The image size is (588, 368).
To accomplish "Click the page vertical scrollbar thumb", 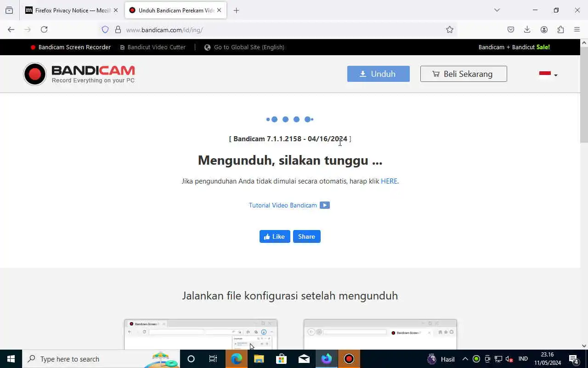I will pos(584,94).
